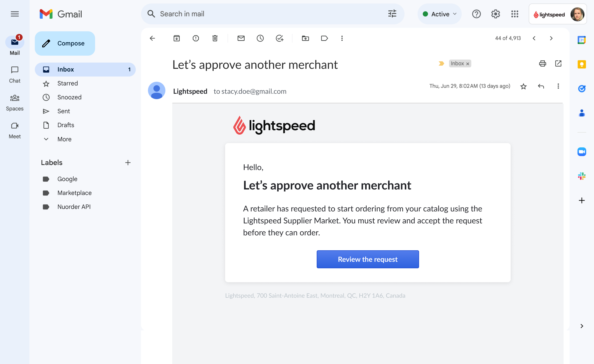Viewport: 594px width, 364px height.
Task: Open Google Calendar side panel
Action: pos(582,40)
